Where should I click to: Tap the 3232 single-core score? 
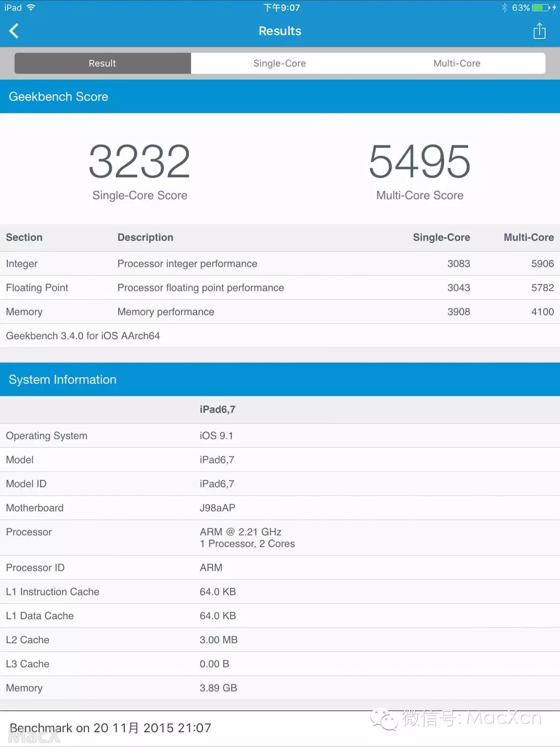(x=140, y=161)
